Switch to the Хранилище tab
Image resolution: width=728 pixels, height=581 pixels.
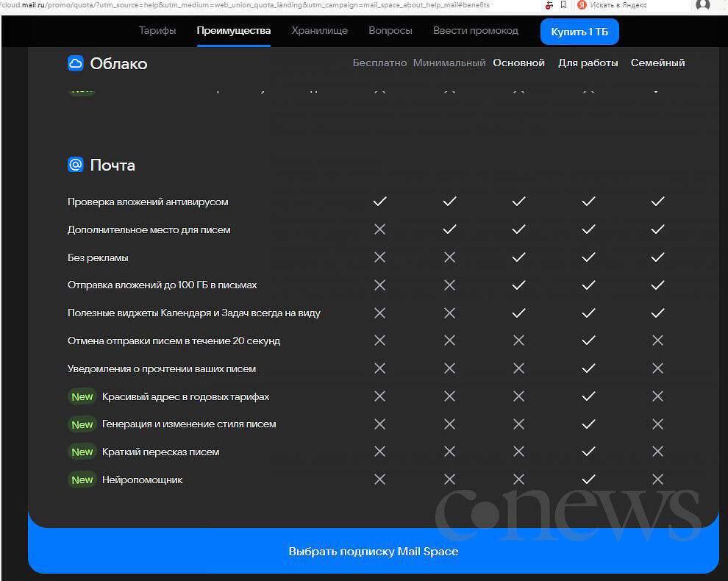pyautogui.click(x=319, y=31)
